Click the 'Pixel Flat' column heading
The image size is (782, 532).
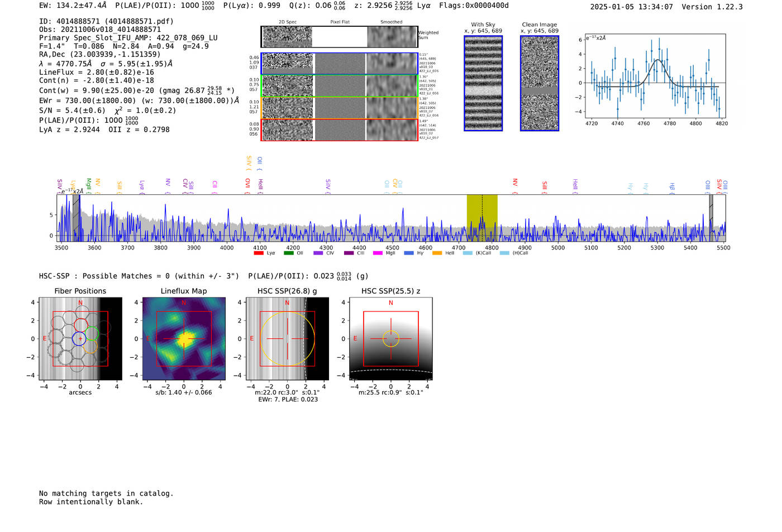coord(340,22)
